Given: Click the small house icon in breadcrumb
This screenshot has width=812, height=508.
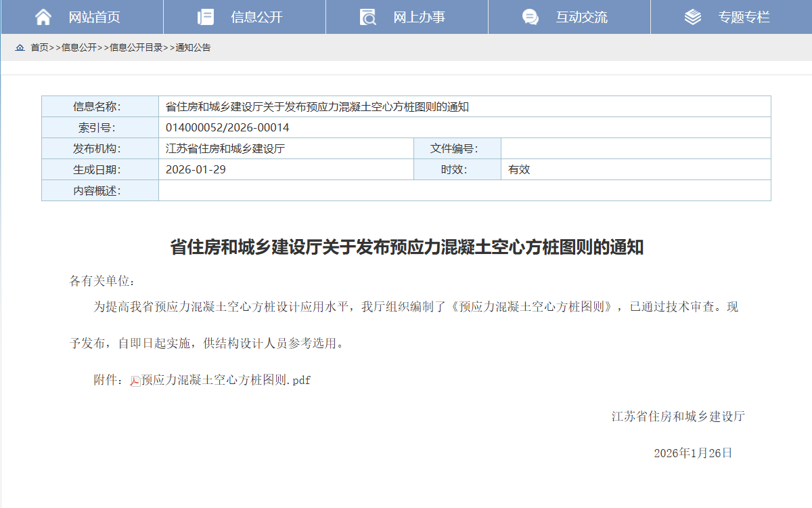Looking at the screenshot, I should [20, 48].
